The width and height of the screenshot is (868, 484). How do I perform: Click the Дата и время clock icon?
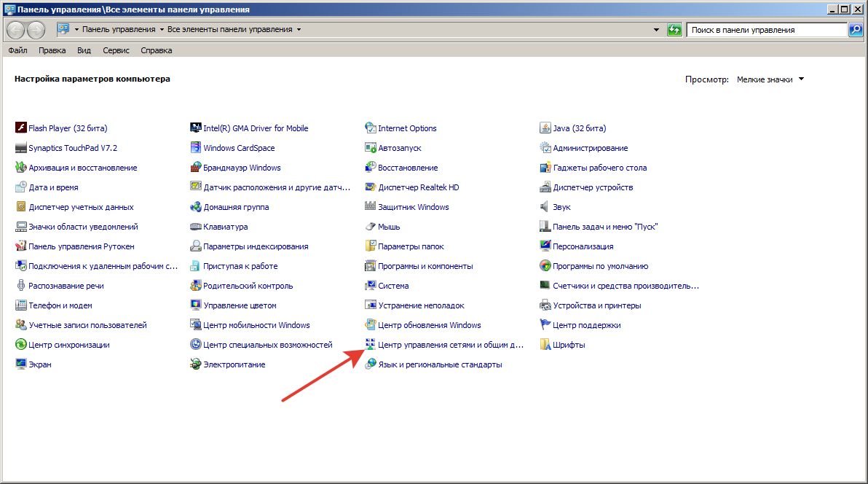[x=21, y=187]
